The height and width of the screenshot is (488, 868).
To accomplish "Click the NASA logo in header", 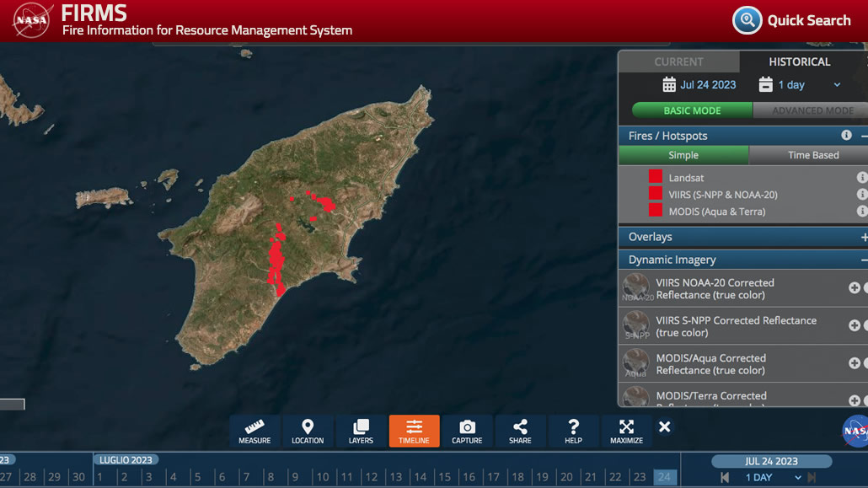I will coord(32,20).
